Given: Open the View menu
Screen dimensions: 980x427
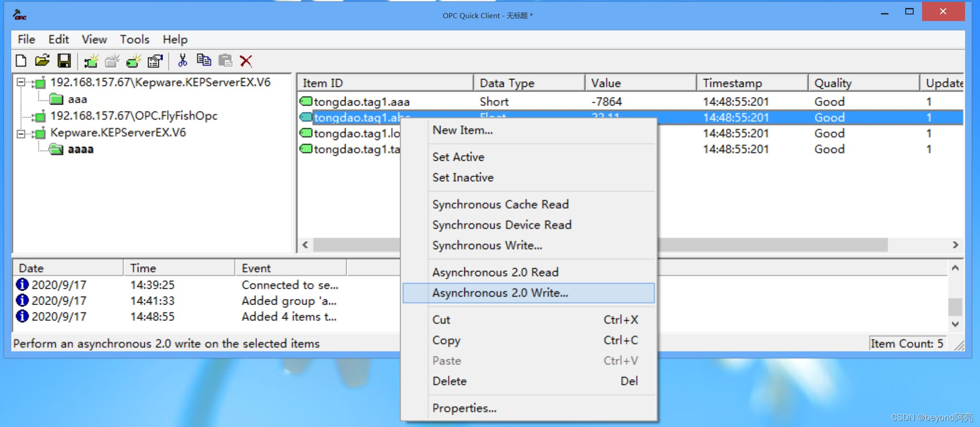Looking at the screenshot, I should pos(94,39).
